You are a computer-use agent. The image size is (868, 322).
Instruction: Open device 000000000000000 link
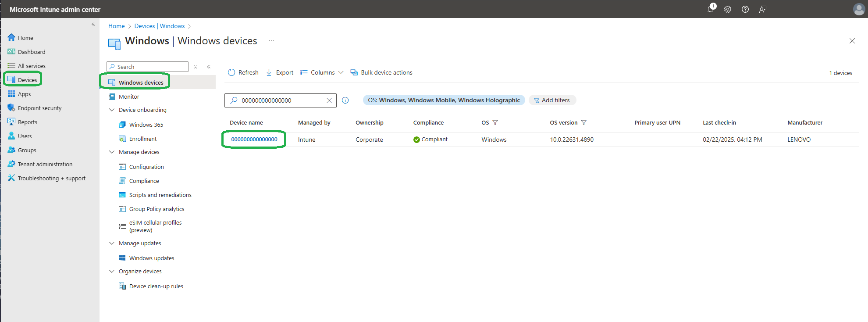(254, 140)
